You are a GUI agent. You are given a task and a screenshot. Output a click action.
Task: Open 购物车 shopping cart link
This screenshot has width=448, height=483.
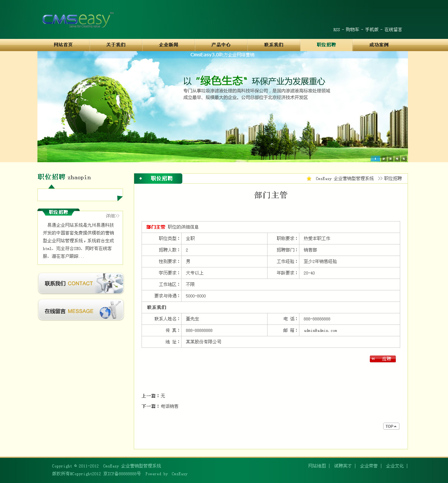click(x=352, y=30)
